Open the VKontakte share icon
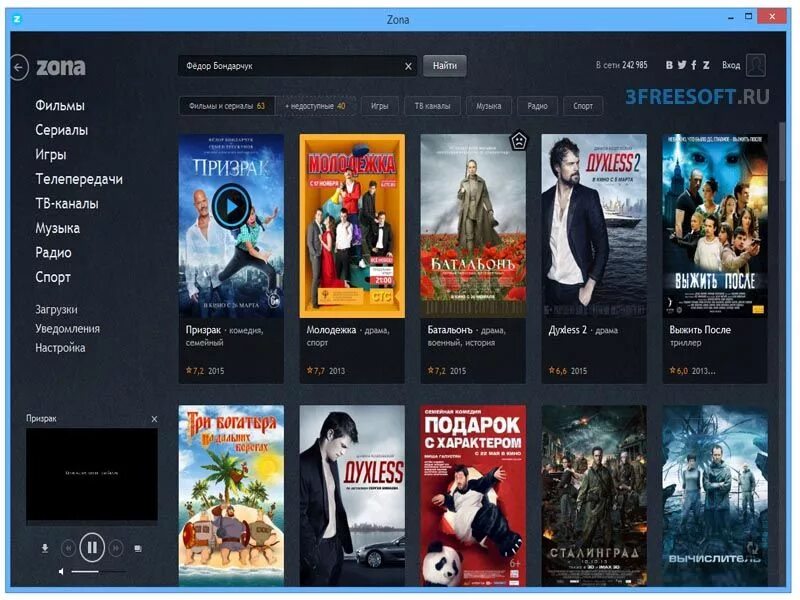800x600 pixels. [669, 65]
